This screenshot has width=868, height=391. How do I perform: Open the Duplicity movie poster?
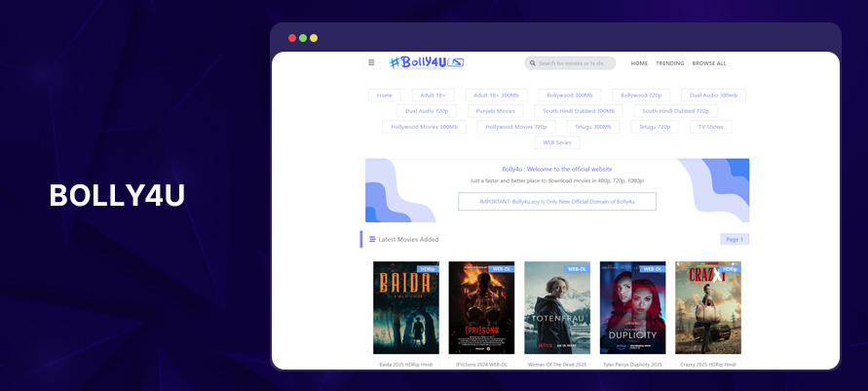coord(632,308)
